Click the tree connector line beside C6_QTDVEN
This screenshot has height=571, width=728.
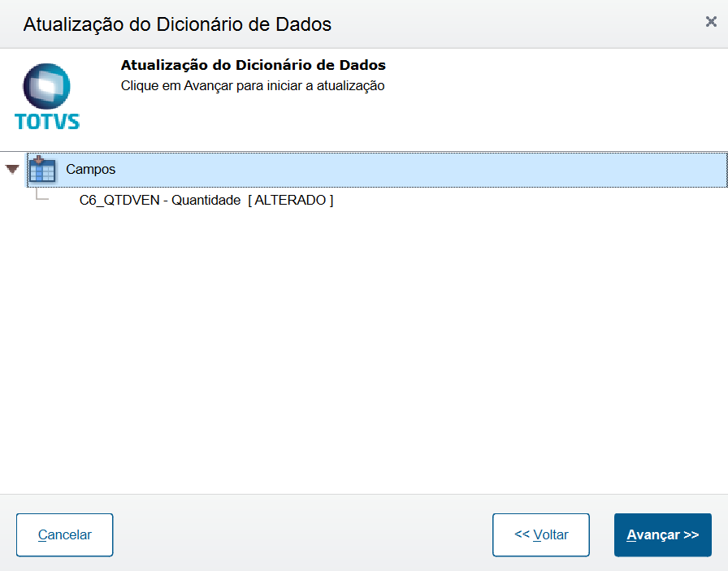41,197
